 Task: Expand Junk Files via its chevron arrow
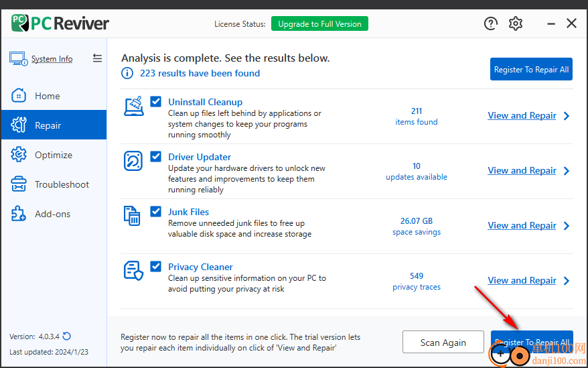(567, 226)
